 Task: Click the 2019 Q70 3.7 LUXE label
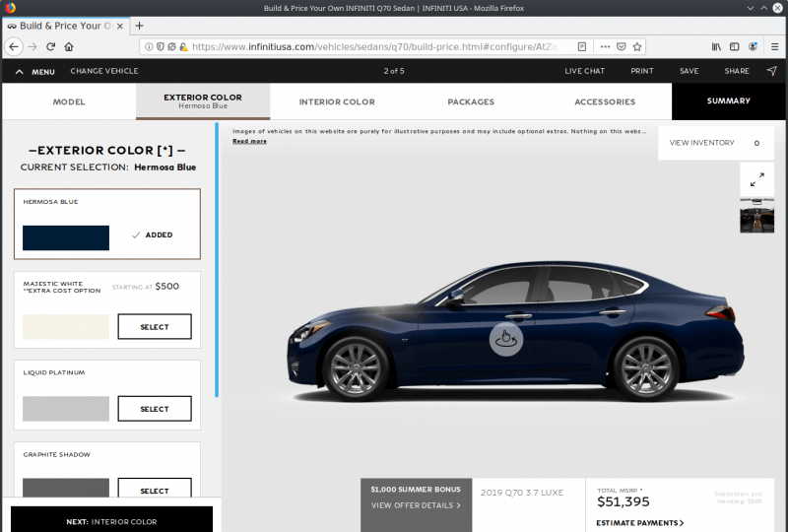(522, 493)
